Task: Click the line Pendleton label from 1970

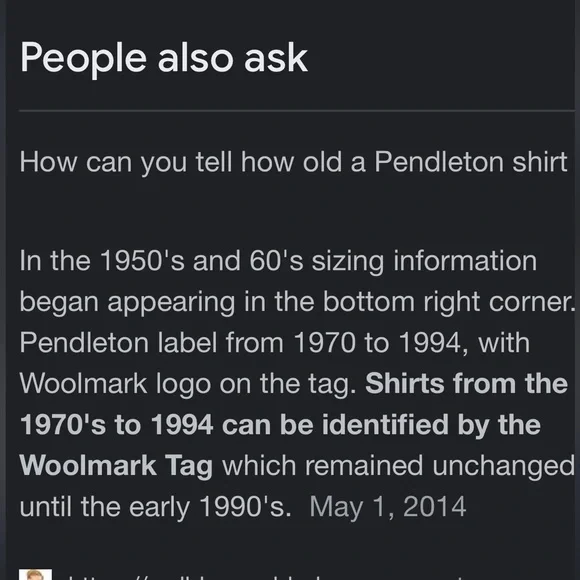Action: (274, 343)
